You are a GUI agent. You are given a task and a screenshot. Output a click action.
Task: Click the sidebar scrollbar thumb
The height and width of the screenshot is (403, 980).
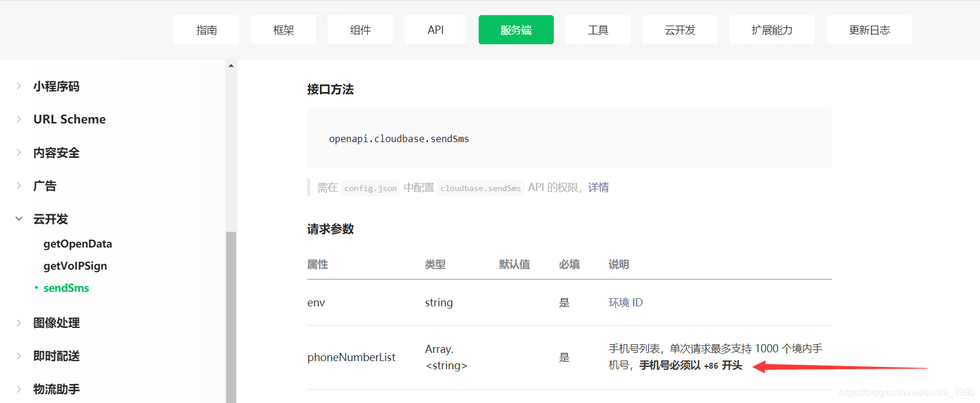(231, 317)
